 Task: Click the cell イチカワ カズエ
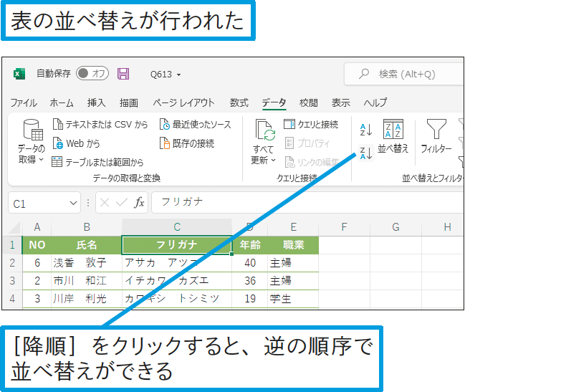[177, 281]
